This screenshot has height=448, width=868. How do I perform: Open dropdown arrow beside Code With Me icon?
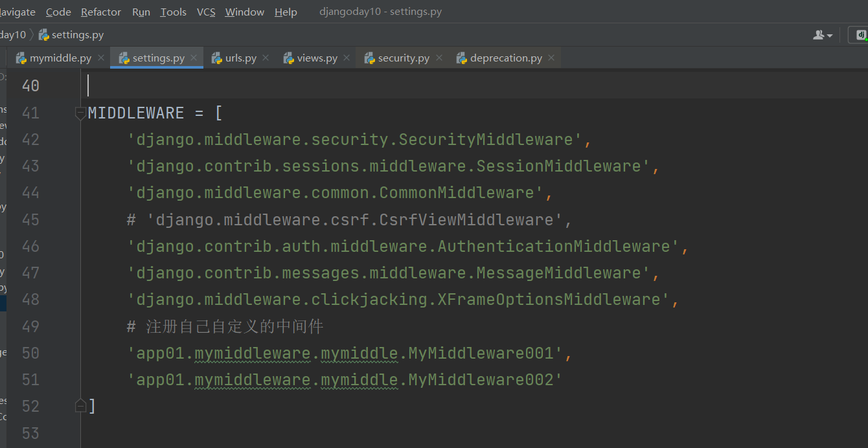click(830, 36)
